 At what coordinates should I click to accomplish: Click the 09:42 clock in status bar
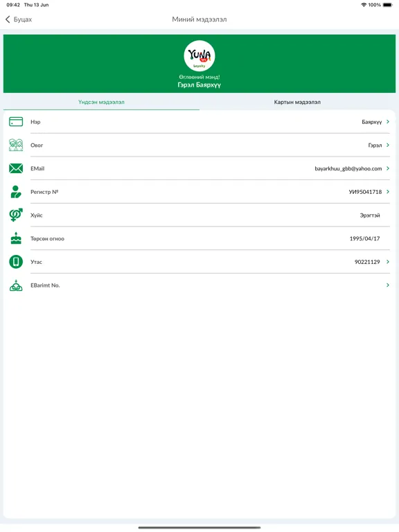[13, 5]
